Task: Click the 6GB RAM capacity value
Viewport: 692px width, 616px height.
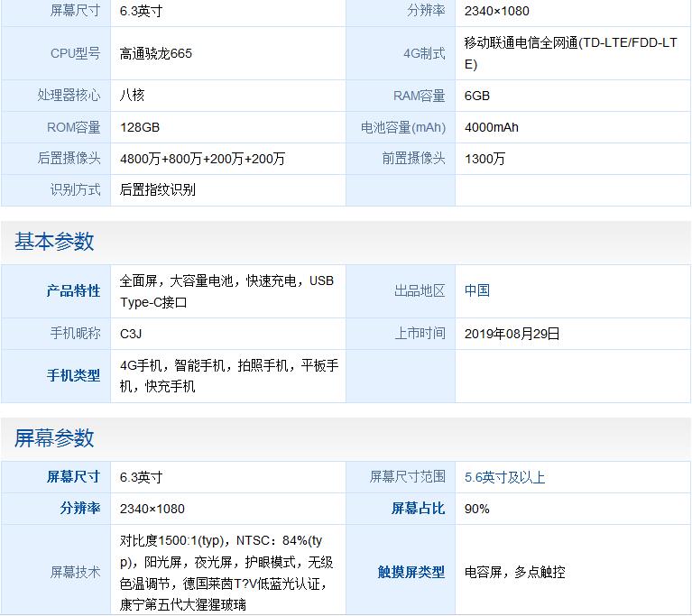Action: click(477, 96)
